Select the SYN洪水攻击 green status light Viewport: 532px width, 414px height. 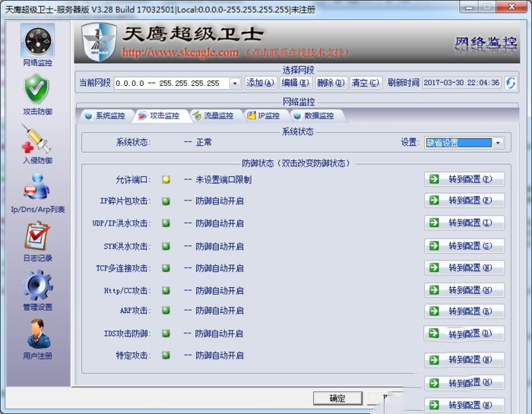coord(166,247)
